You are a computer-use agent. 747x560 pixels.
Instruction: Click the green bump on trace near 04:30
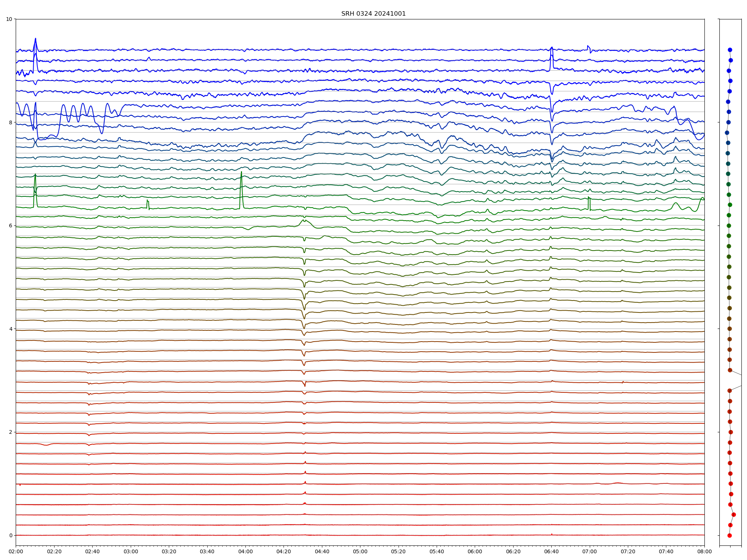(304, 221)
